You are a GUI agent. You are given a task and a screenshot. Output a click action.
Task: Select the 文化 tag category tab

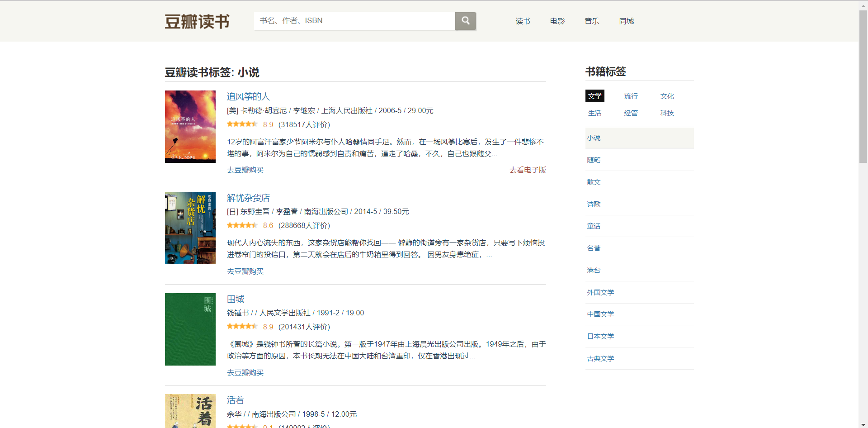(x=667, y=96)
